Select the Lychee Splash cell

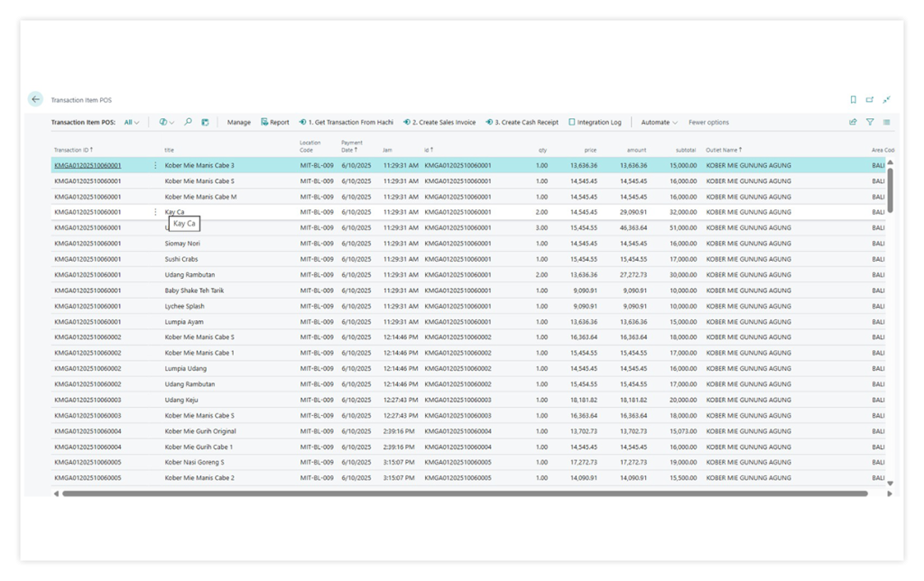click(184, 307)
